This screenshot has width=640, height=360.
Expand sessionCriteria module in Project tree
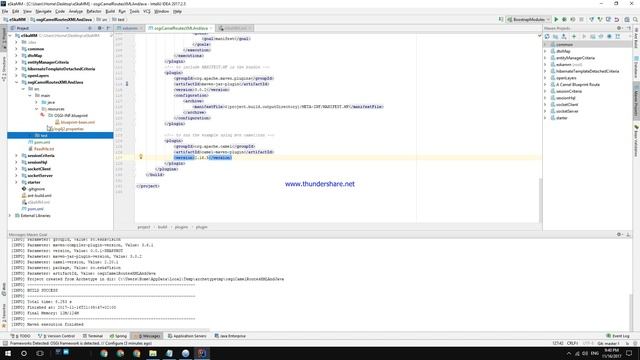tap(17, 156)
